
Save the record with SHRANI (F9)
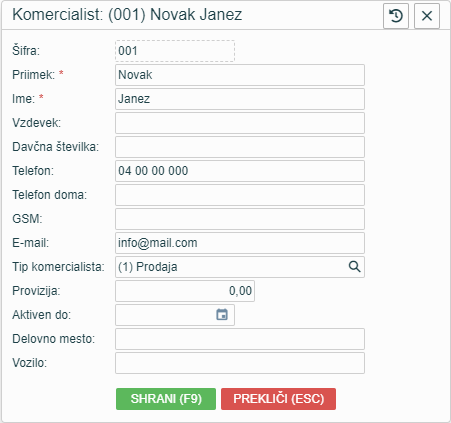[x=166, y=399]
